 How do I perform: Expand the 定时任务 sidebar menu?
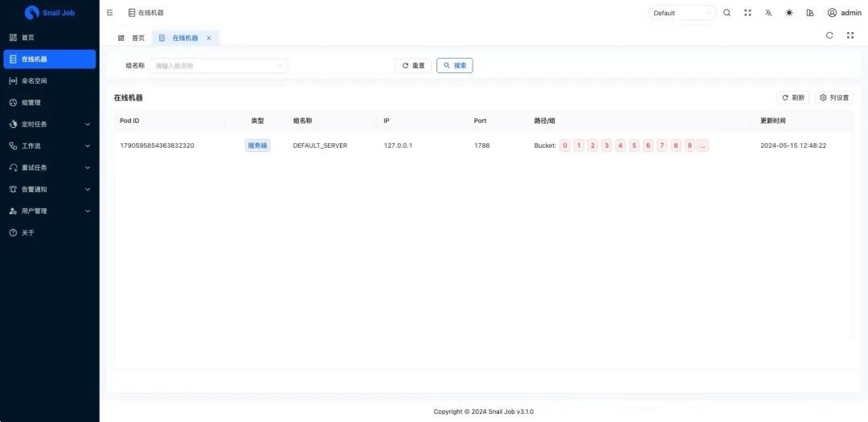coord(49,125)
